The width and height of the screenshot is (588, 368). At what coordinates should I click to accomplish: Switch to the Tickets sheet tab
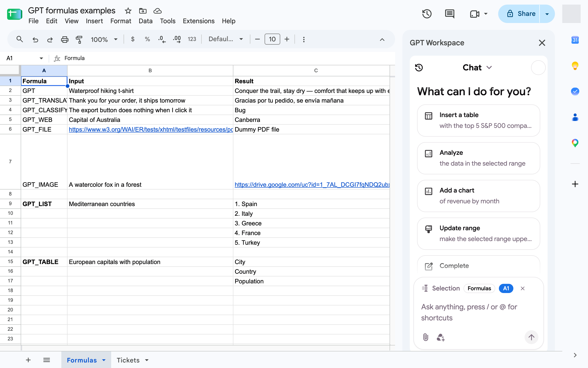pyautogui.click(x=128, y=360)
